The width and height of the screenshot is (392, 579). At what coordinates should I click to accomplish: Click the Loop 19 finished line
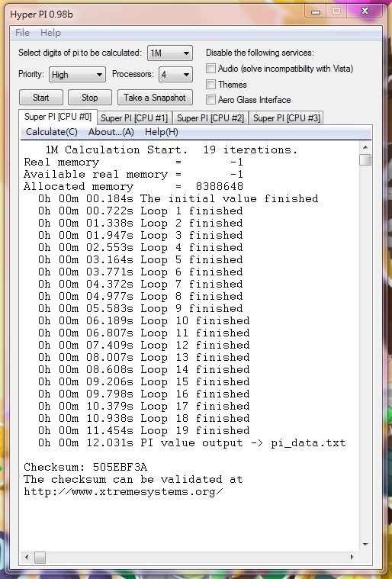(144, 430)
